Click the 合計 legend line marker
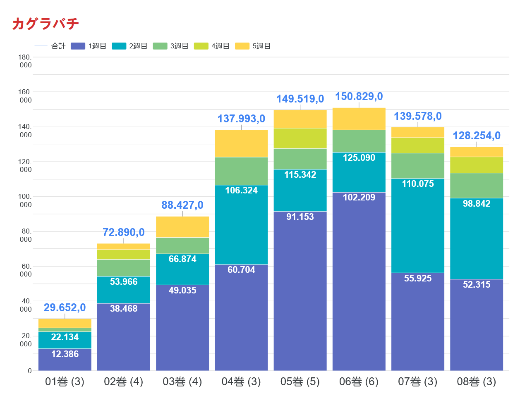Viewport: 532px width, 398px height. [x=41, y=46]
